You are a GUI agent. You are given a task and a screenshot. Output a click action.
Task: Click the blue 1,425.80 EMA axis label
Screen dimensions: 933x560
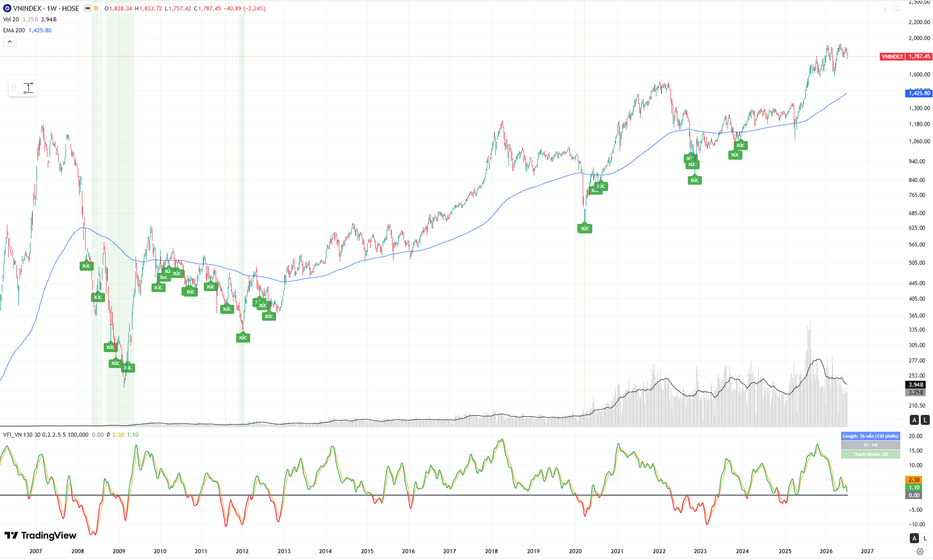919,93
